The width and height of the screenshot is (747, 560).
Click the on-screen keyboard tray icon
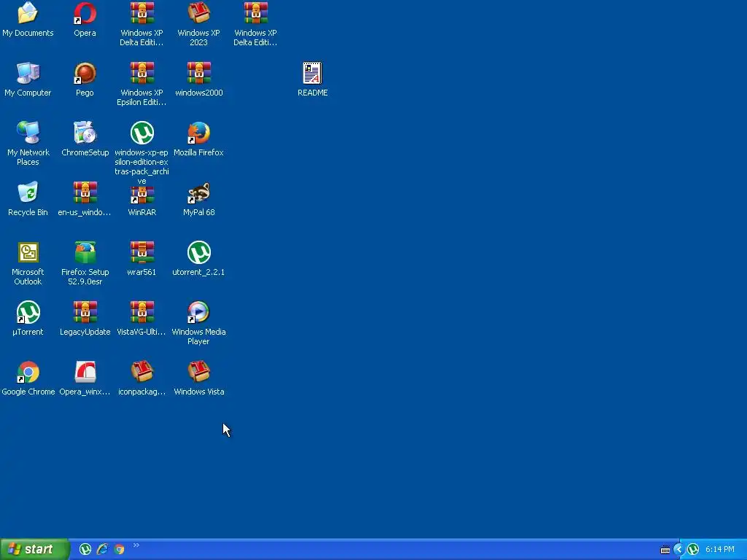pyautogui.click(x=665, y=550)
